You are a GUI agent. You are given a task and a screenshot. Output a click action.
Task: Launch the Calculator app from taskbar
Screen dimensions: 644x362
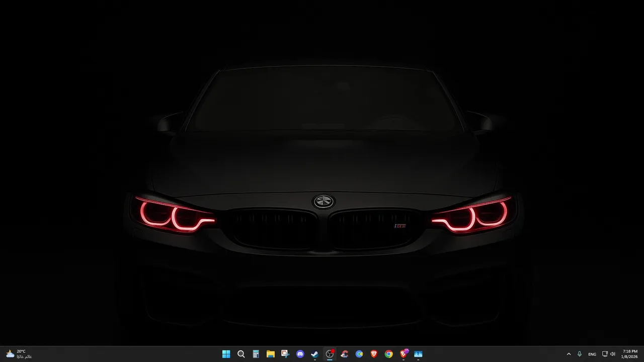pyautogui.click(x=256, y=354)
